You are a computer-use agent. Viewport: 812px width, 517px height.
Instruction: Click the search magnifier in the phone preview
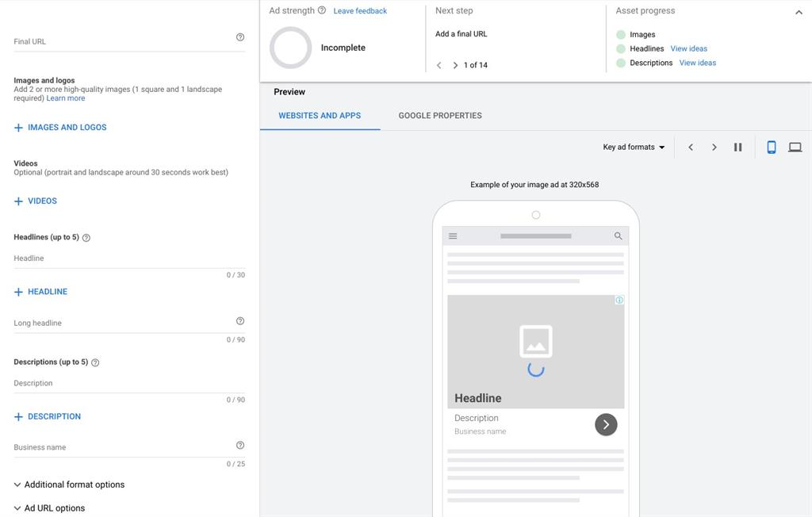(617, 236)
